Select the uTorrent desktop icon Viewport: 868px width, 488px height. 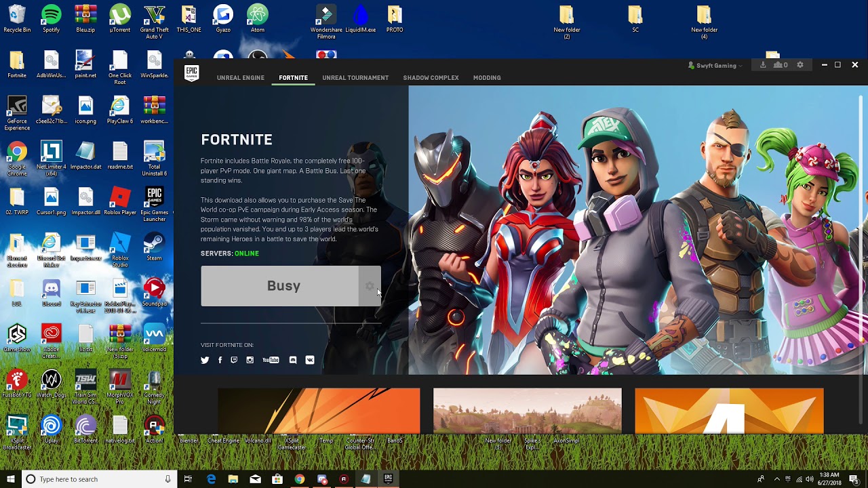(x=120, y=19)
